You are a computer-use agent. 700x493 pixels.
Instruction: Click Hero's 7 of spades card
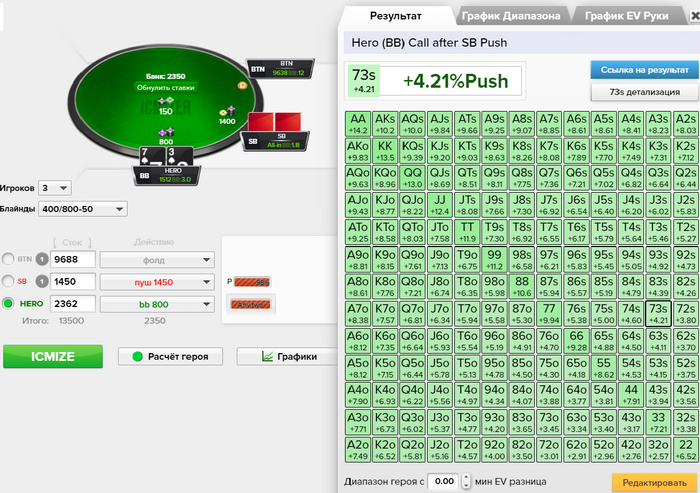click(x=152, y=156)
